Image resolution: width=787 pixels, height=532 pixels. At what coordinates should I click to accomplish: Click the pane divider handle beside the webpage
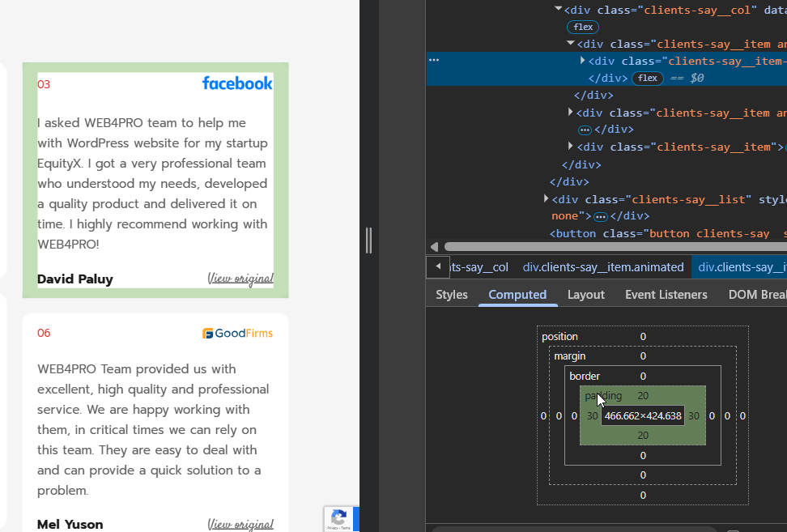click(x=368, y=240)
